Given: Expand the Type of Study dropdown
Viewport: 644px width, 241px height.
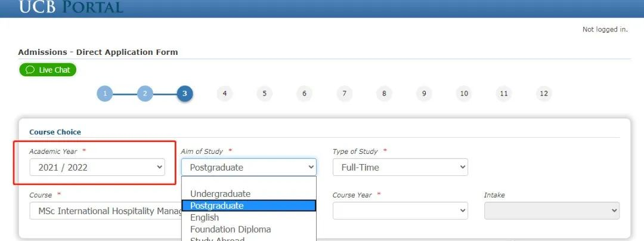Looking at the screenshot, I should point(400,168).
